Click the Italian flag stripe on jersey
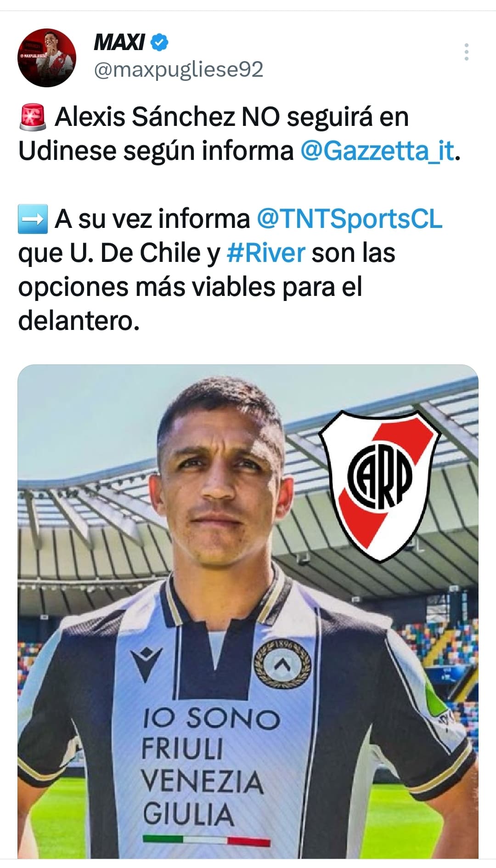This screenshot has height=868, width=496. tap(206, 840)
